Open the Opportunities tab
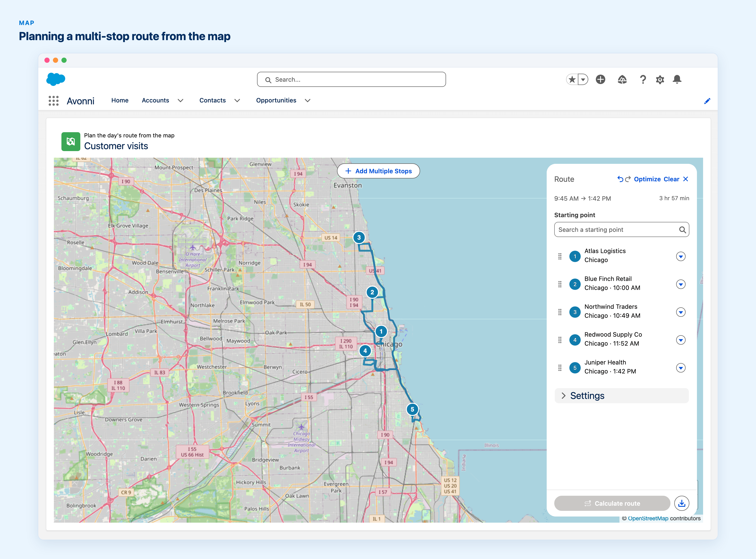This screenshot has width=756, height=559. coord(276,101)
